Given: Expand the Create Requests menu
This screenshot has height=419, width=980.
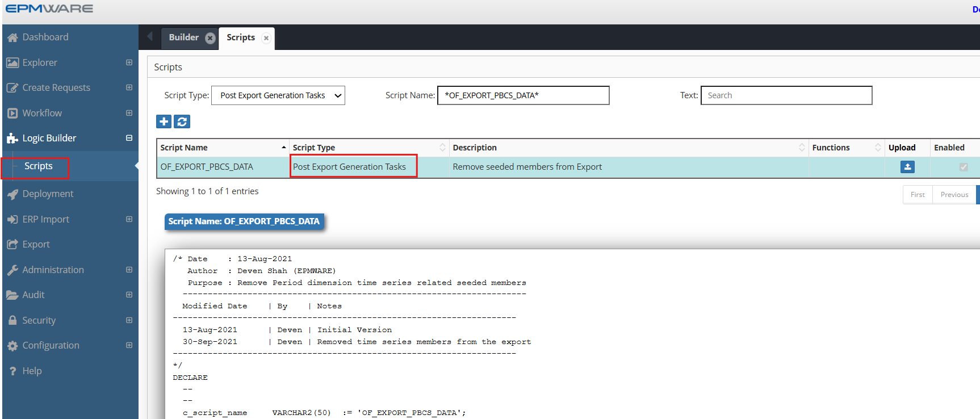Looking at the screenshot, I should pos(129,87).
